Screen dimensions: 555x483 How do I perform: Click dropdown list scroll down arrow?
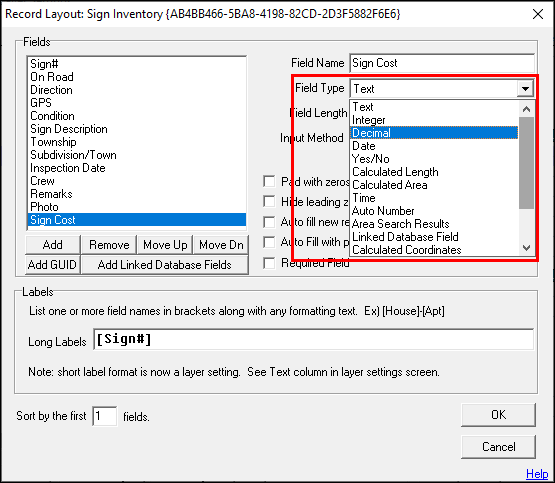point(526,248)
